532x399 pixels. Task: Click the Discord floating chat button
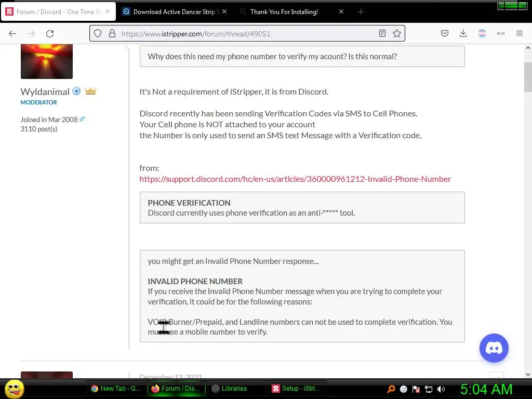pyautogui.click(x=494, y=348)
